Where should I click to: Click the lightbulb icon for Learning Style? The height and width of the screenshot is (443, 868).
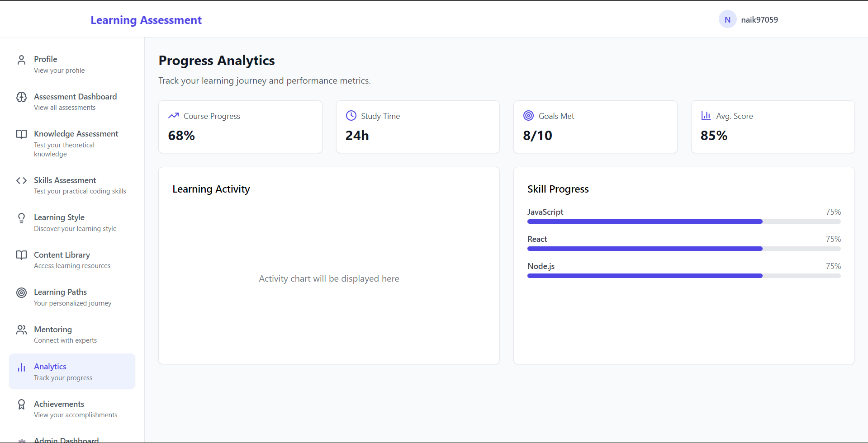click(x=21, y=218)
